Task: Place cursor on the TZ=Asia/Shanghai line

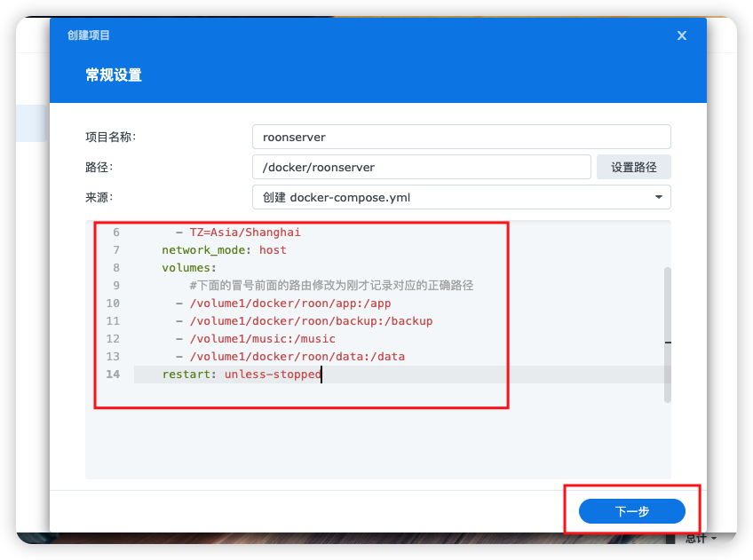Action: pyautogui.click(x=245, y=233)
